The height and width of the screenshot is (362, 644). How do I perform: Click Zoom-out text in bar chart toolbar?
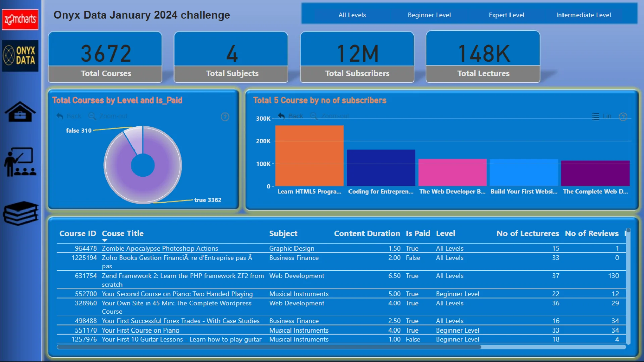point(335,116)
